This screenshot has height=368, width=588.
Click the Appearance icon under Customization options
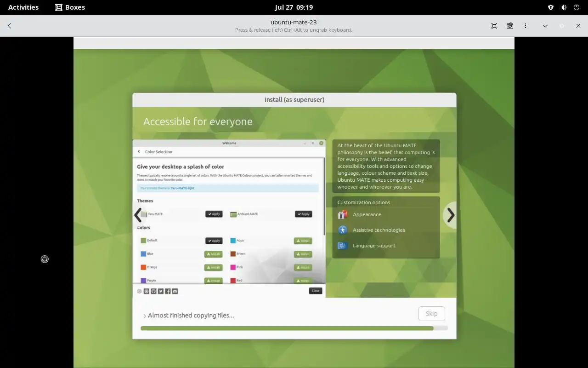[x=342, y=214]
